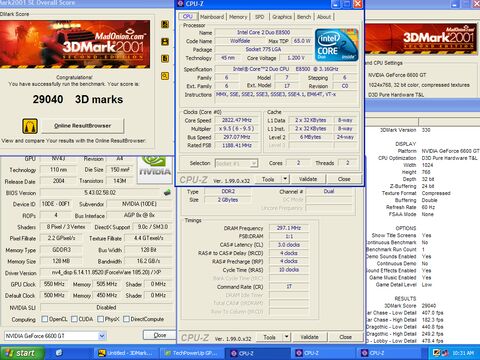Click the magnifier icon beside 3DMark score

tap(165, 76)
